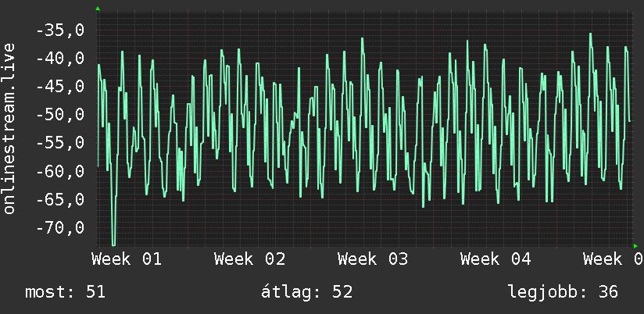The width and height of the screenshot is (644, 314).
Task: Click the 'átlag: 52' average value
Action: tap(307, 293)
